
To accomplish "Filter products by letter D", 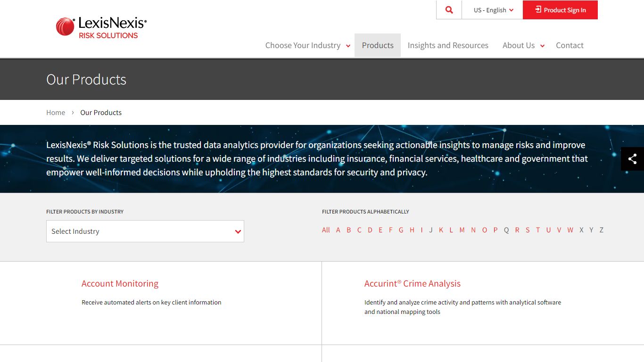I will coord(370,230).
